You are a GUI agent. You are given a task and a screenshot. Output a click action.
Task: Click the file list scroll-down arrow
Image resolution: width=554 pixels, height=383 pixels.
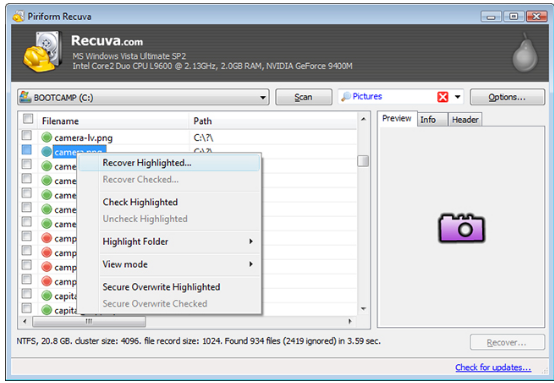363,309
